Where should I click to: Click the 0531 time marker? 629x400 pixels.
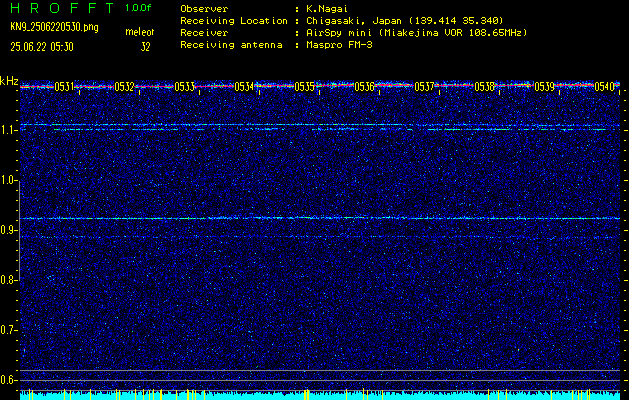click(x=64, y=87)
